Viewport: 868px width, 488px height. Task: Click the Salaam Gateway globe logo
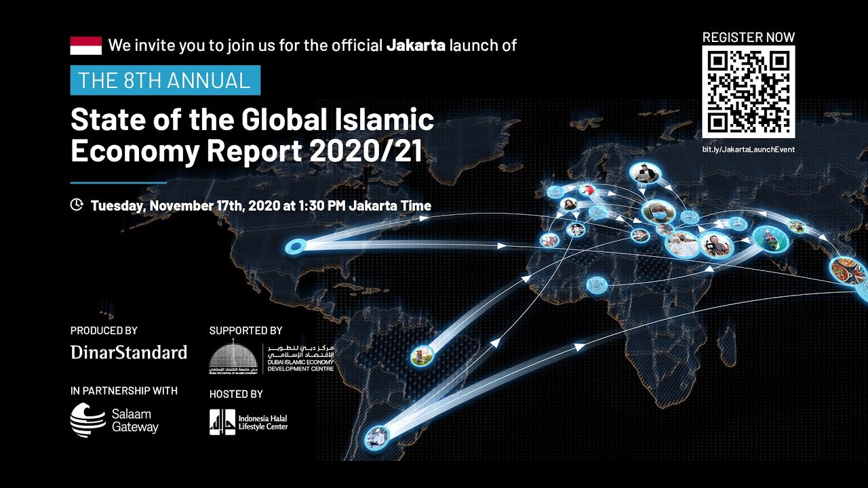coord(87,420)
